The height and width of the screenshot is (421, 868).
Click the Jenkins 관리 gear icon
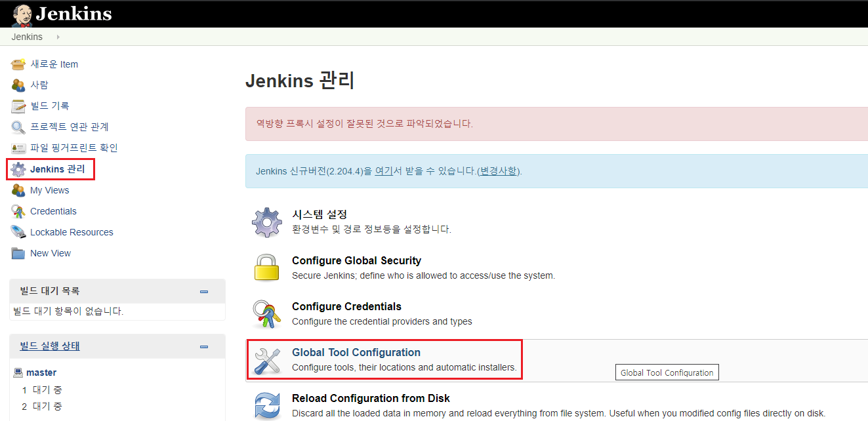[18, 169]
